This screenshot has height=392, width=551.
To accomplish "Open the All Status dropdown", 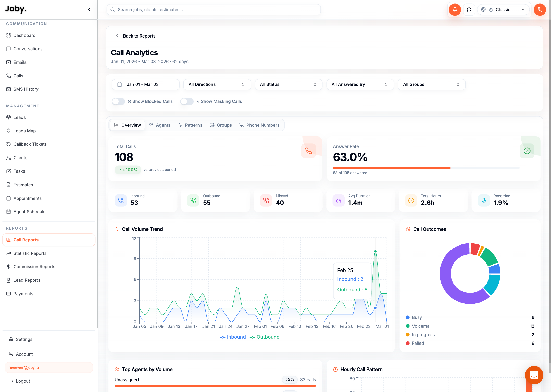I will click(289, 84).
